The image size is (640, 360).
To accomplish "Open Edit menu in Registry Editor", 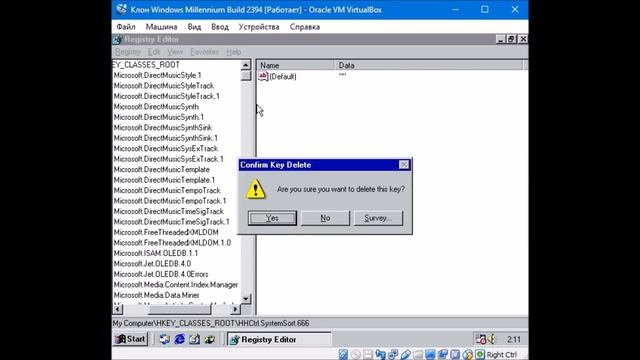I will pyautogui.click(x=154, y=52).
